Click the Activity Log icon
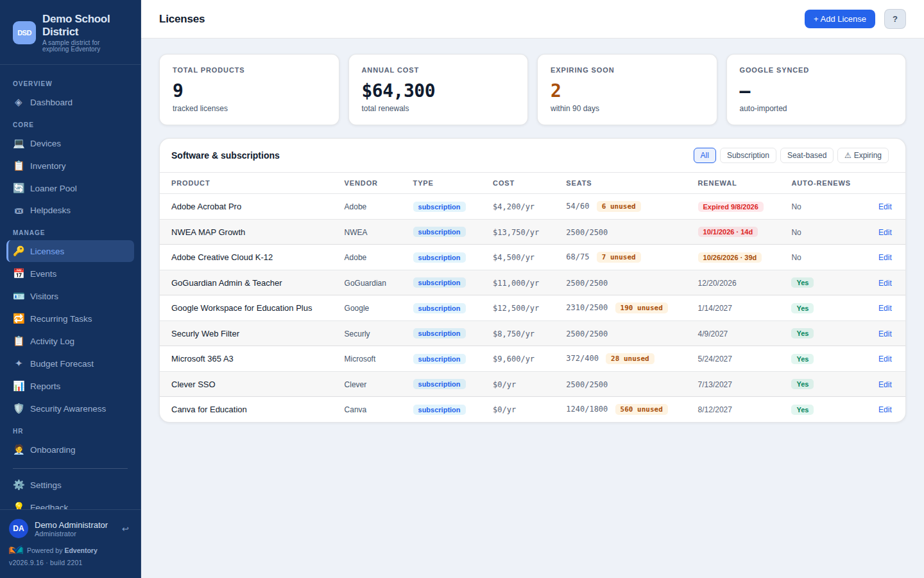Image resolution: width=924 pixels, height=578 pixels. pos(19,342)
